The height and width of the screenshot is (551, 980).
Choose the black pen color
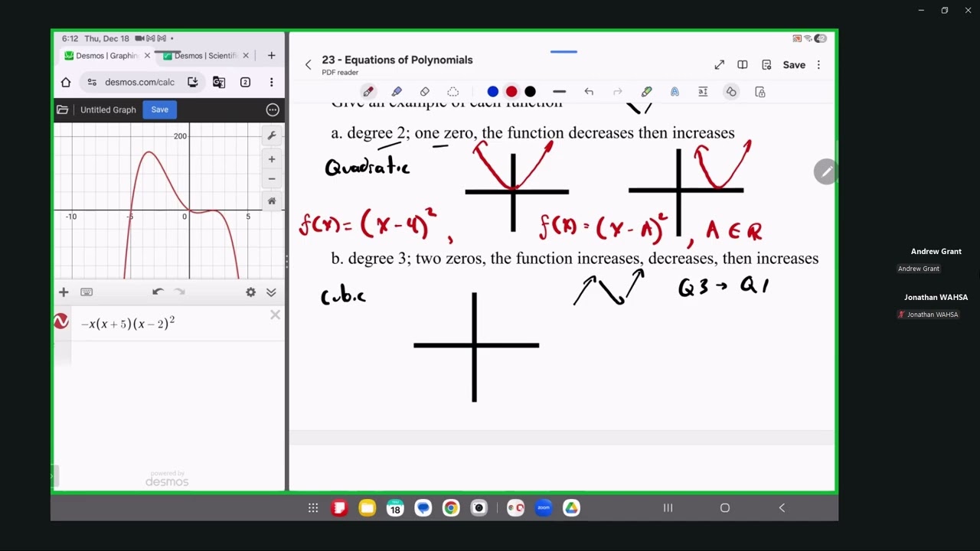[x=530, y=92]
